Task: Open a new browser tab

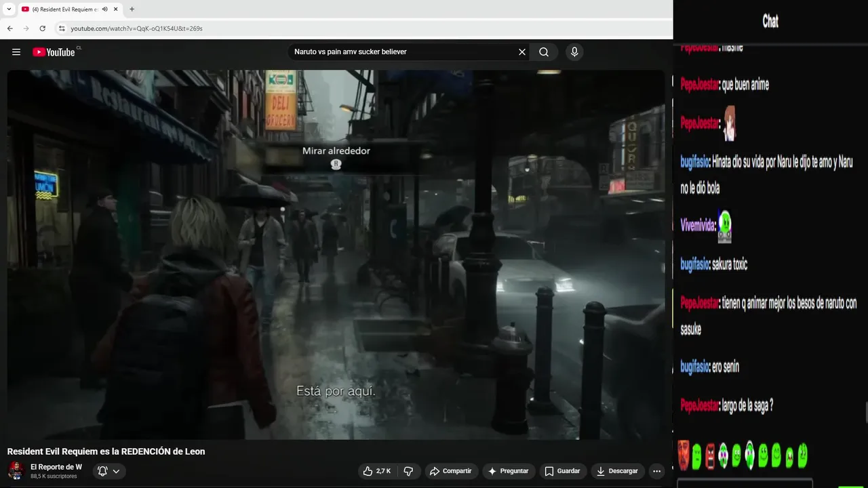Action: click(132, 9)
